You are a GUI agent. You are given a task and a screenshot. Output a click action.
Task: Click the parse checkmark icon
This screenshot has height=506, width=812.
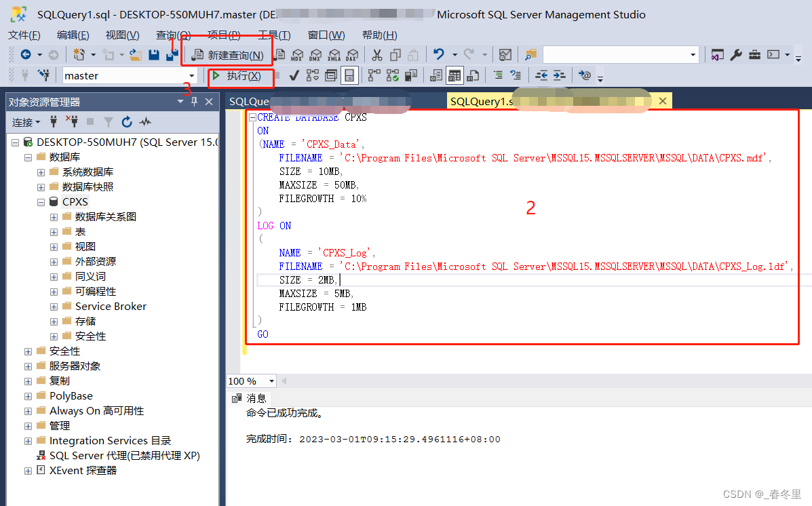point(294,75)
